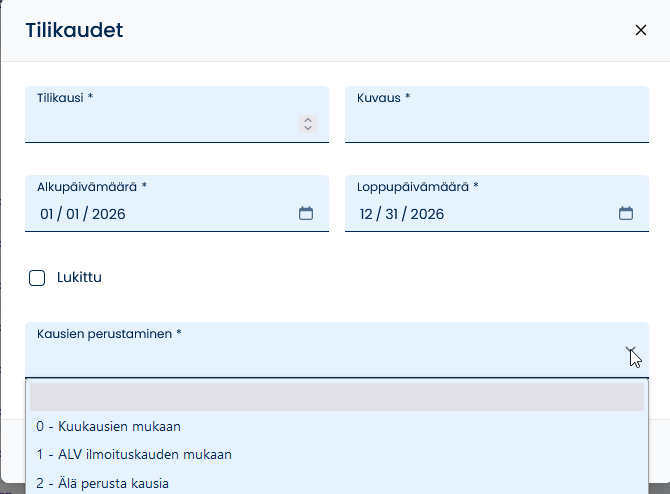Open the Loppupäivämäärä calendar picker icon
The image size is (670, 494).
626,213
